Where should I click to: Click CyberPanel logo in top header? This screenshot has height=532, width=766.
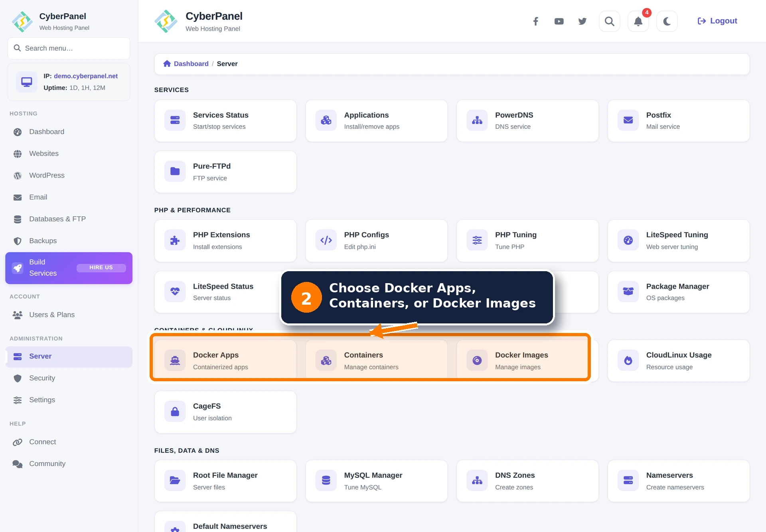(166, 21)
